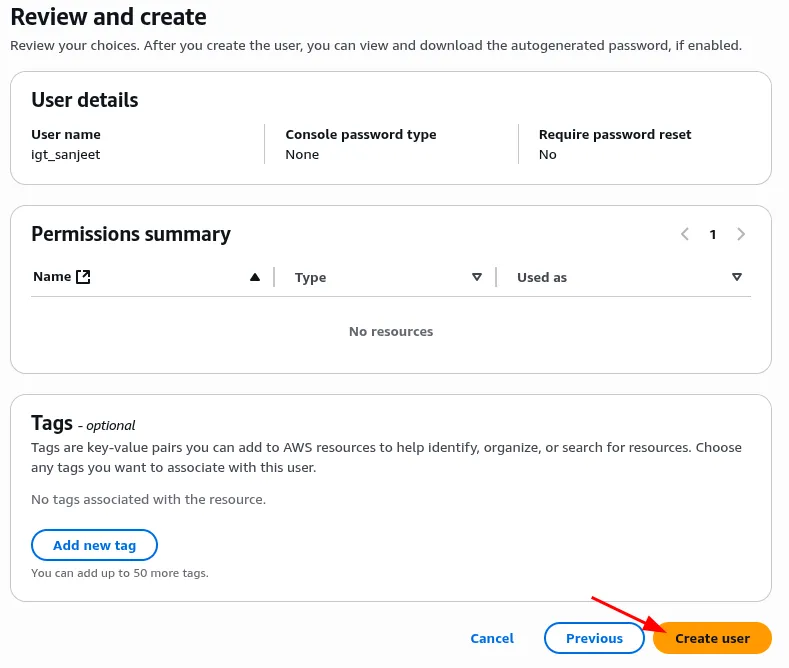Go to previous permissions page chevron
The image size is (789, 668).
[x=685, y=234]
